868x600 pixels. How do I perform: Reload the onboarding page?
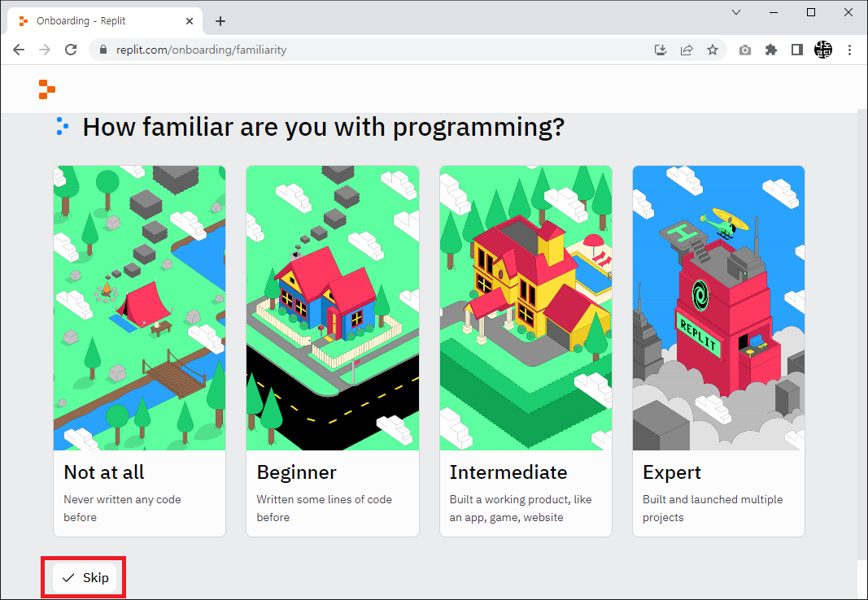[71, 50]
